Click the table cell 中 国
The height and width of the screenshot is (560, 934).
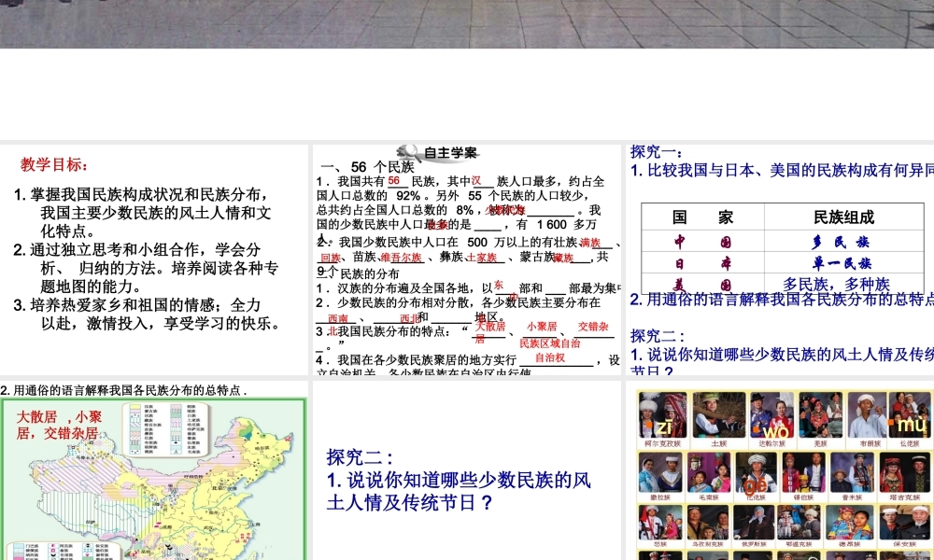click(703, 242)
